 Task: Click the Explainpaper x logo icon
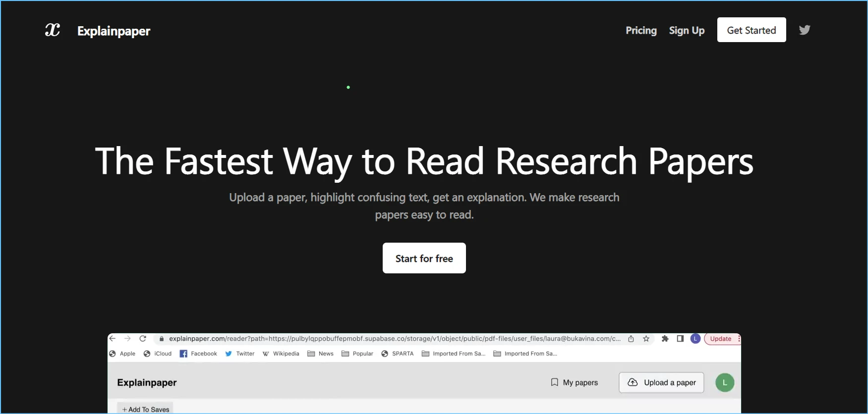(x=53, y=30)
